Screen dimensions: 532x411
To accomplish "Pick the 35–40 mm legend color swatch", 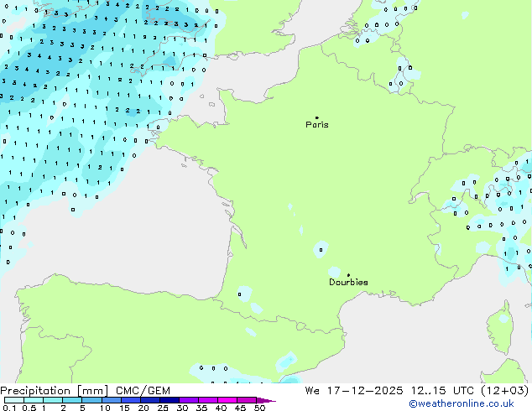I will tap(208, 400).
